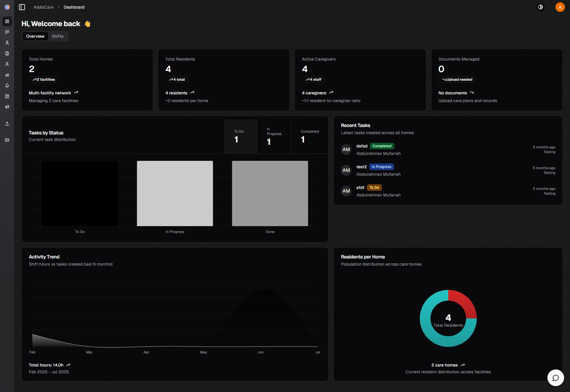Open the billing card sidebar icon
The height and width of the screenshot is (392, 570).
click(x=7, y=140)
